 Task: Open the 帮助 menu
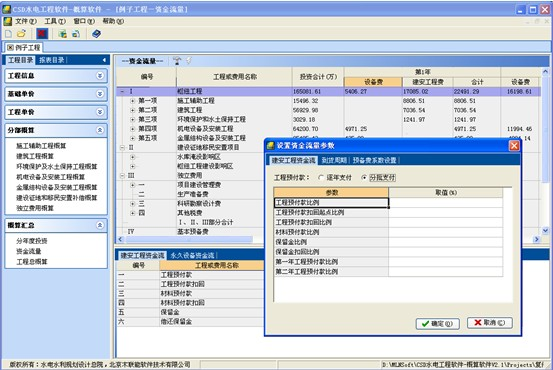(x=113, y=22)
